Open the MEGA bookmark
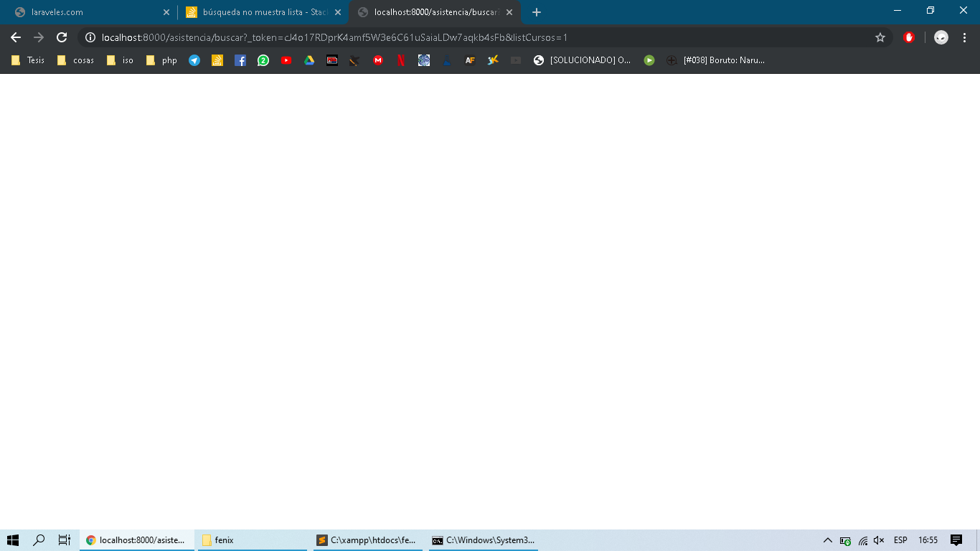 coord(378,60)
